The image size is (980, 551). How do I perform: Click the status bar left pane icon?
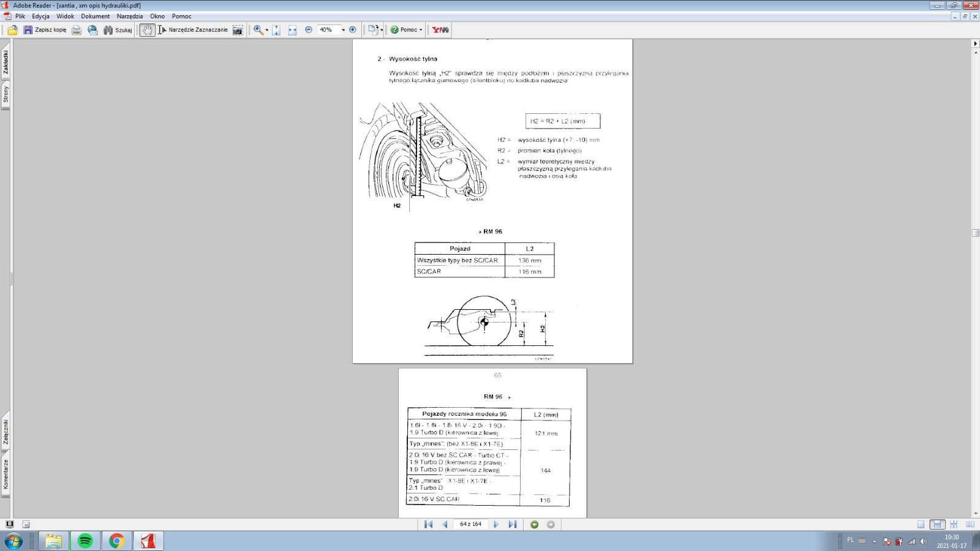tap(9, 525)
